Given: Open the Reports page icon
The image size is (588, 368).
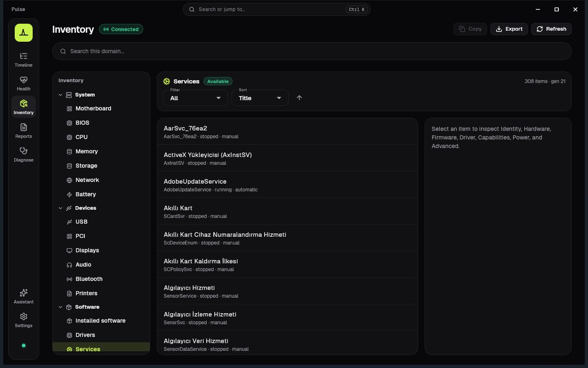Looking at the screenshot, I should click(24, 128).
